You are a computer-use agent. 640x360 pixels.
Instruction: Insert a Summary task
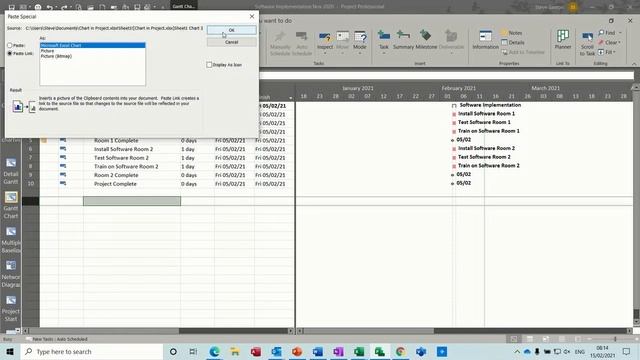[403, 40]
